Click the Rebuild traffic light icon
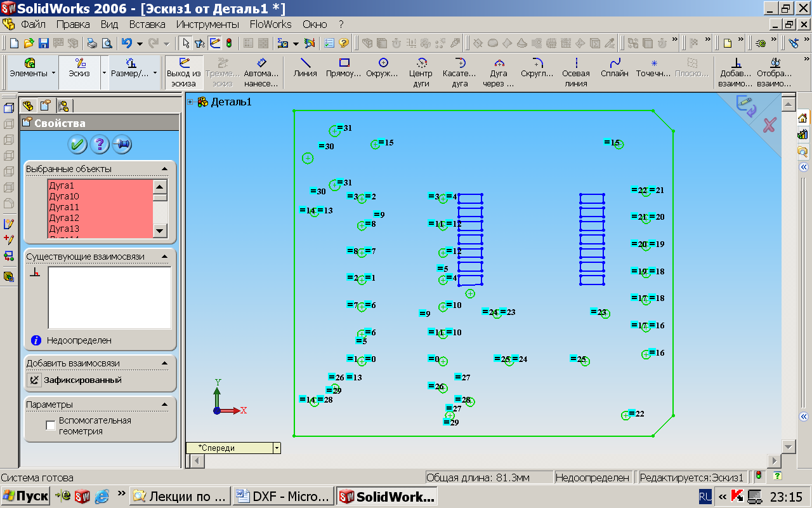Screen dimensions: 812x508 pos(228,43)
